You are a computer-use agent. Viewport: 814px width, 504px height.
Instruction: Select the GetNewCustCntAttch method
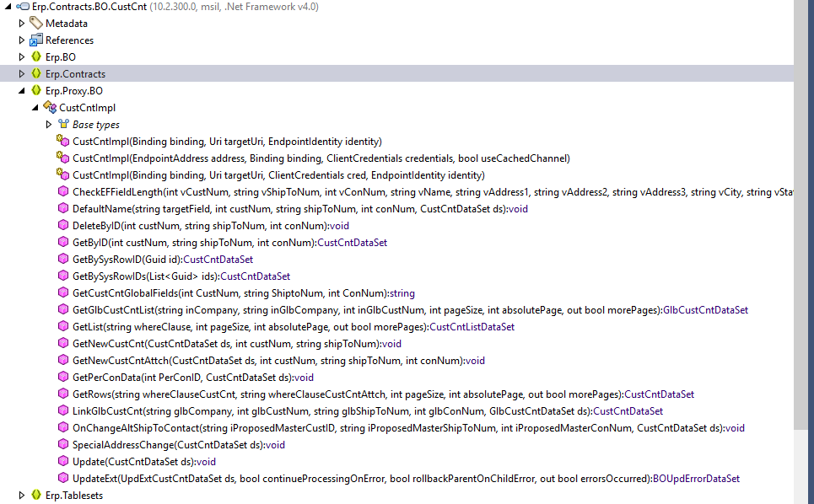click(x=278, y=361)
